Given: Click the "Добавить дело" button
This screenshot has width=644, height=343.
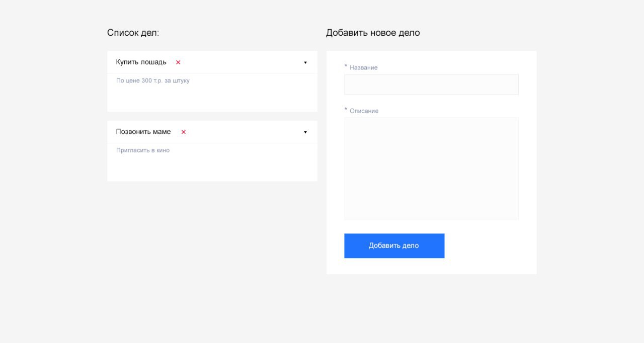Looking at the screenshot, I should (394, 246).
